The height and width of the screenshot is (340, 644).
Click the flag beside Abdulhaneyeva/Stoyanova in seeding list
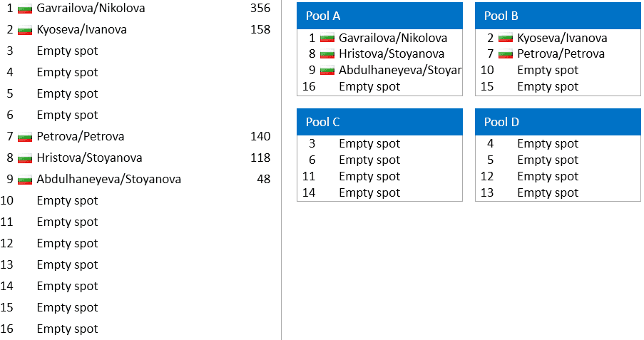(25, 180)
